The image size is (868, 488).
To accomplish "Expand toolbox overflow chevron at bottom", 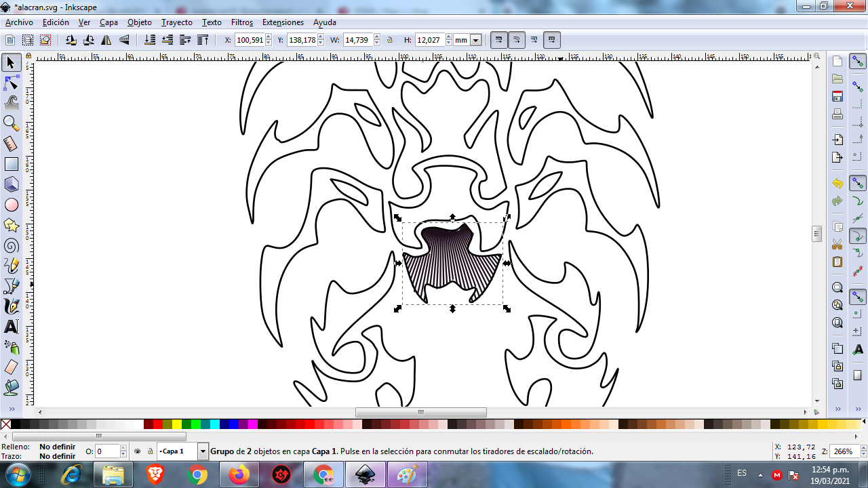I will [11, 409].
